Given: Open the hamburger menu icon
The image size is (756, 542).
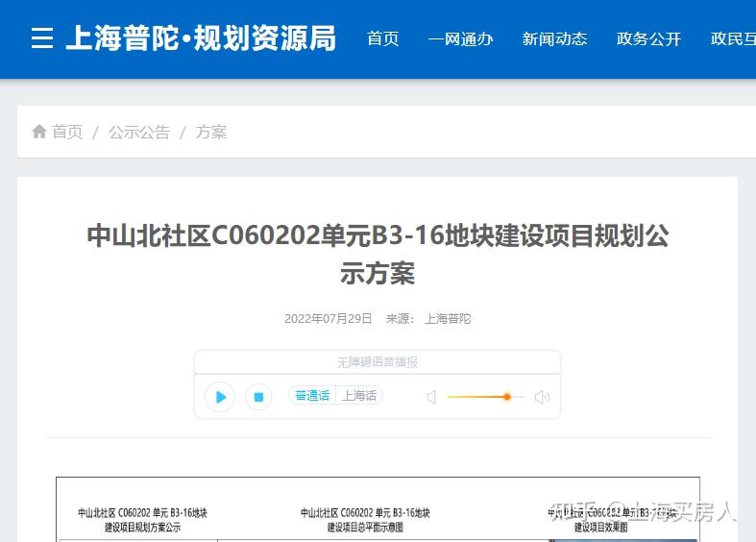Looking at the screenshot, I should click(x=42, y=38).
